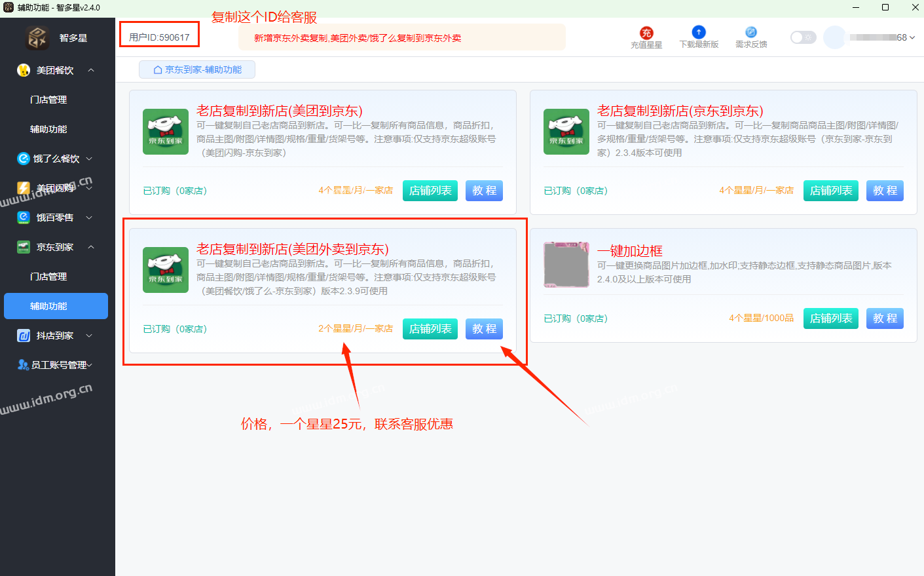Collapse the 京东到家 menu chevron
The image size is (924, 576).
tap(91, 247)
